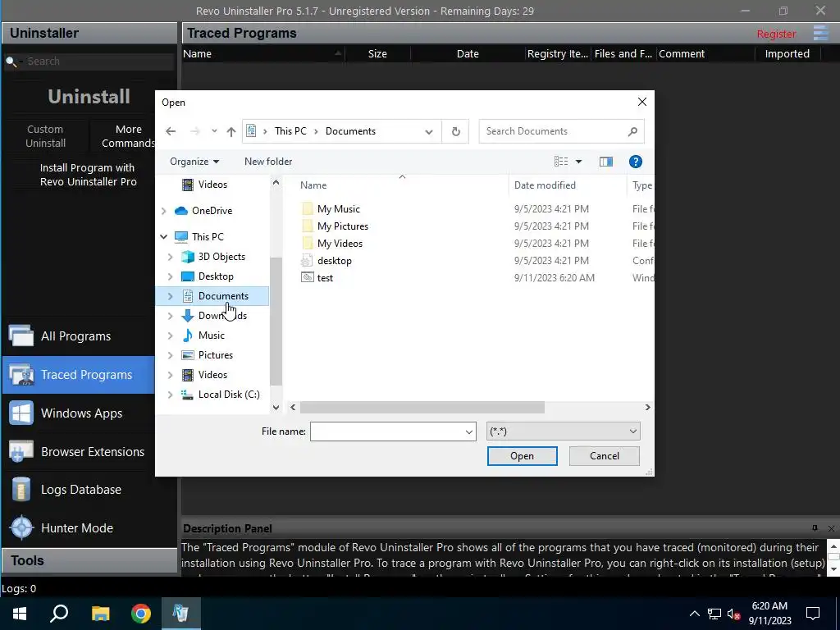Click Custom Uninstall command
840x630 pixels.
pyautogui.click(x=46, y=136)
